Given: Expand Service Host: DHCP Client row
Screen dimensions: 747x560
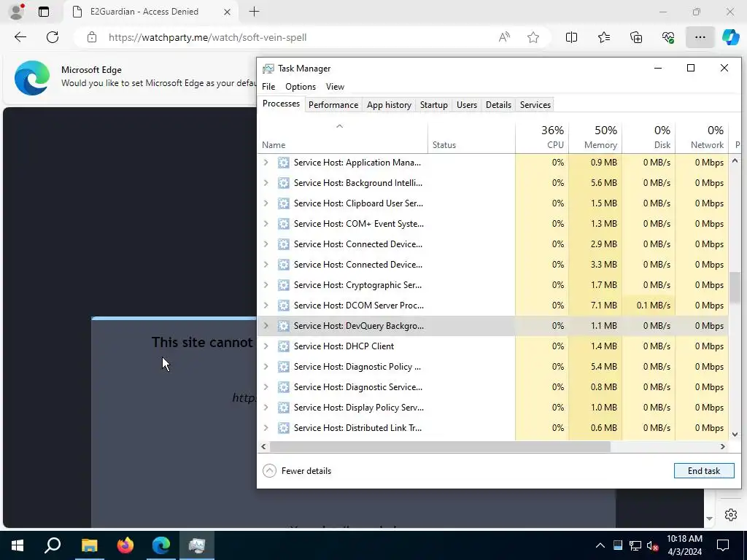Looking at the screenshot, I should click(x=266, y=346).
